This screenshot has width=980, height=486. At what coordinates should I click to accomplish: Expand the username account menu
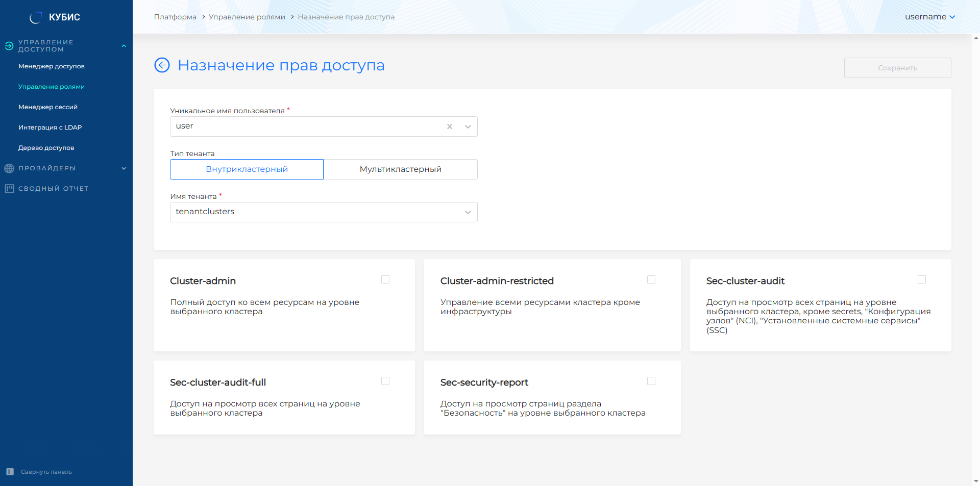click(929, 17)
